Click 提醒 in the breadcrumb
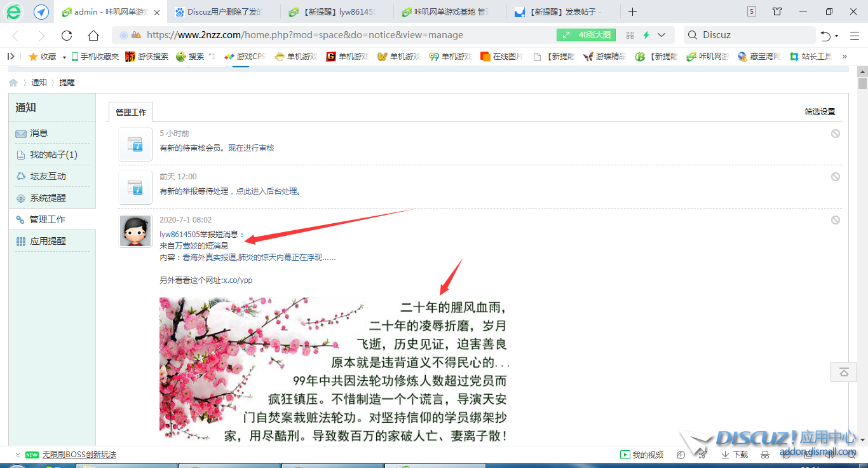 67,83
